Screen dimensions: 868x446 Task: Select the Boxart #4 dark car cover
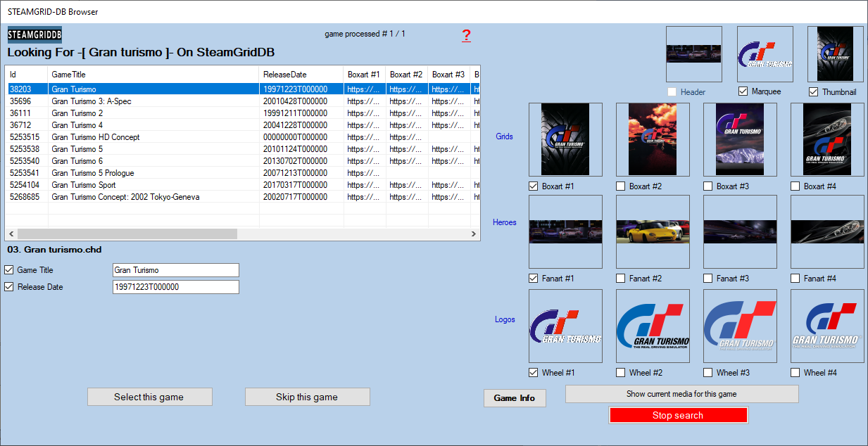(x=827, y=139)
